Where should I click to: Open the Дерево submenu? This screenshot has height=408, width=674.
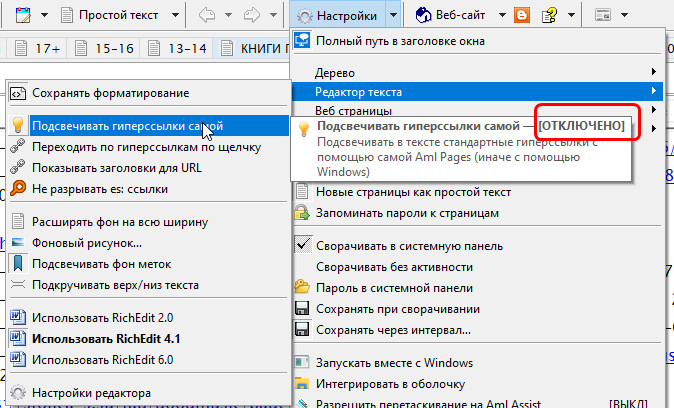pyautogui.click(x=477, y=72)
